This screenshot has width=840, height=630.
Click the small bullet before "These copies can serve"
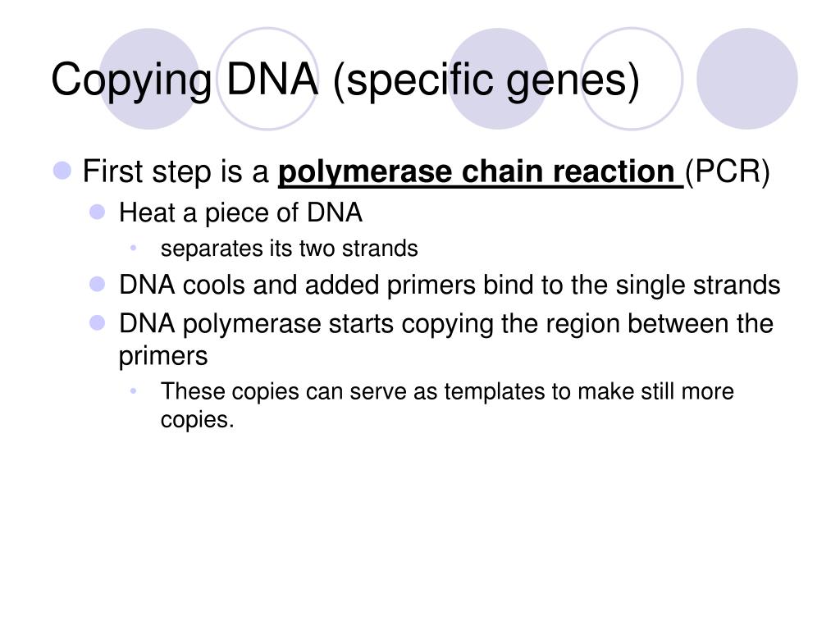[x=134, y=391]
